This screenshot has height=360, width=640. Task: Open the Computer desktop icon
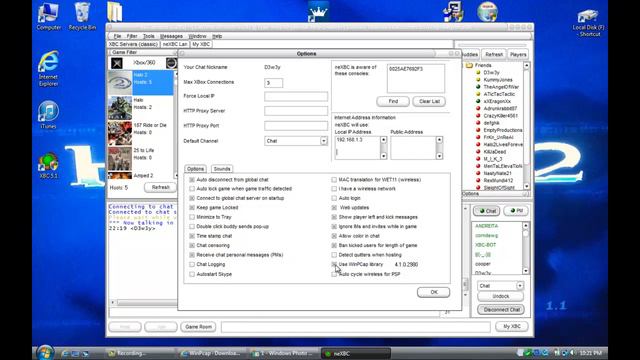click(x=49, y=16)
